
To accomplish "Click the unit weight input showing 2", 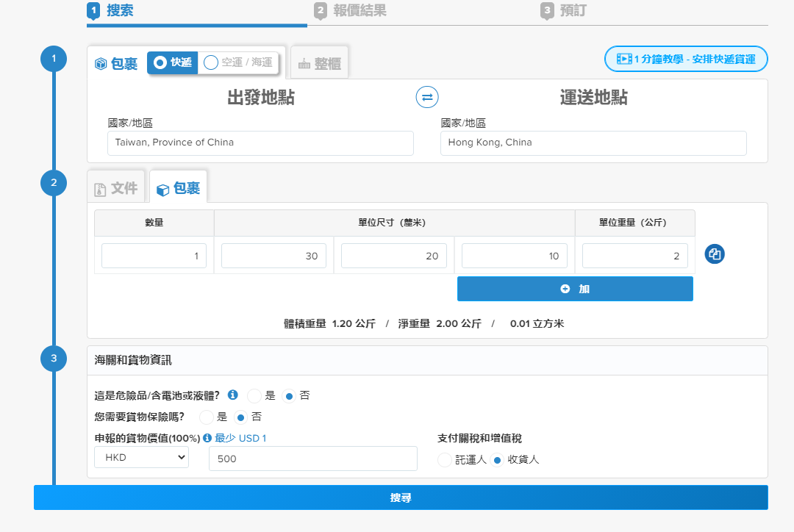I will 635,256.
